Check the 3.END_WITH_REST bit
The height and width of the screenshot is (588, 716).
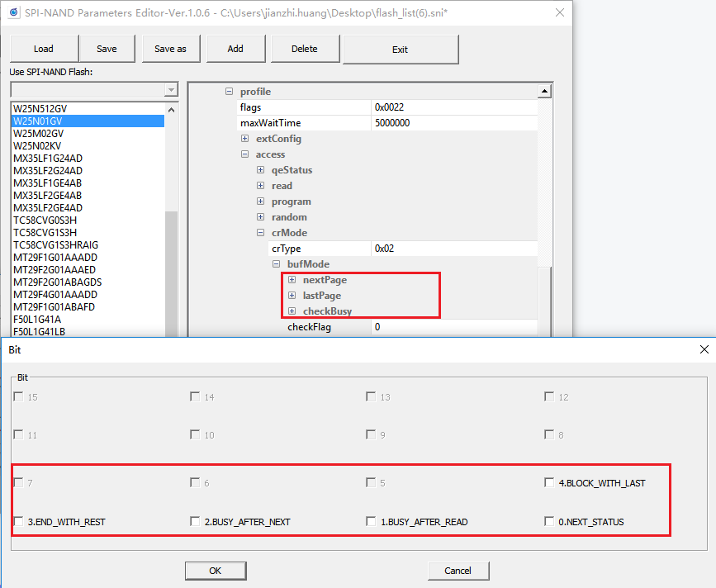point(19,521)
